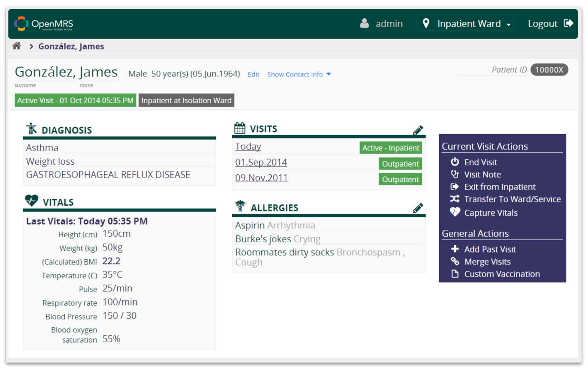Edit allergies using the pencil icon
The width and height of the screenshot is (588, 371).
pos(418,208)
